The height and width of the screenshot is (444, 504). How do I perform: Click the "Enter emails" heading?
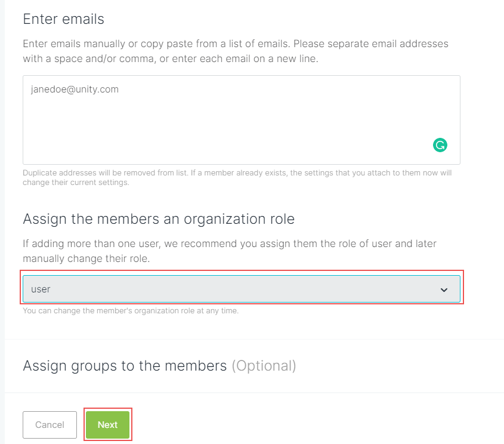pyautogui.click(x=64, y=19)
